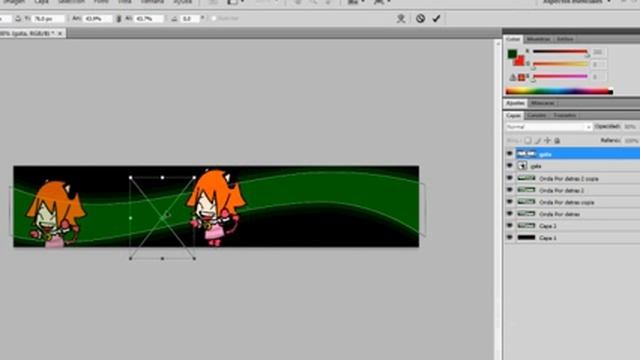Select the Capa 3 layer name

(548, 226)
